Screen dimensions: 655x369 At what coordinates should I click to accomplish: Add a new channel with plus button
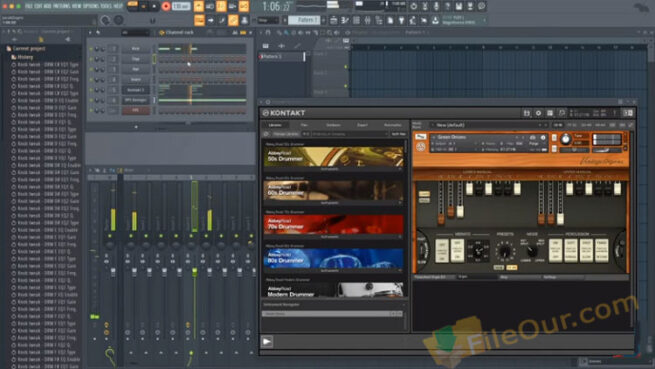[x=136, y=127]
